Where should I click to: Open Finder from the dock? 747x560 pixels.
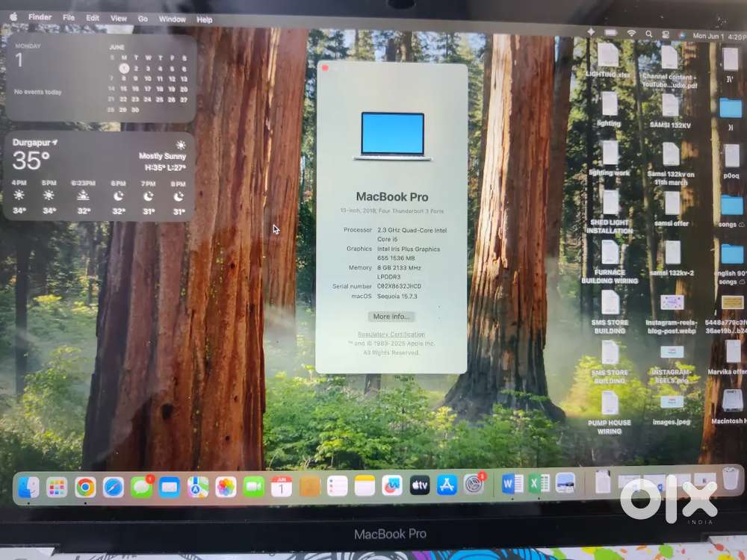tap(28, 487)
